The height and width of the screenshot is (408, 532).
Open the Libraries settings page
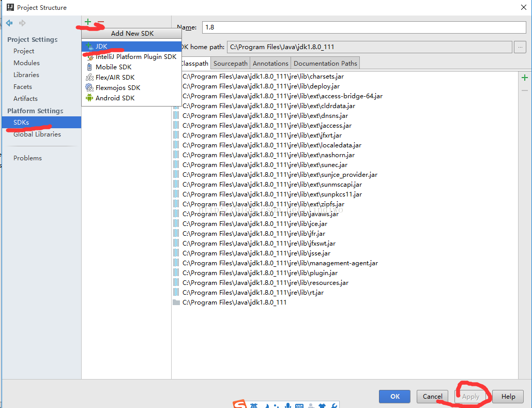(x=26, y=74)
